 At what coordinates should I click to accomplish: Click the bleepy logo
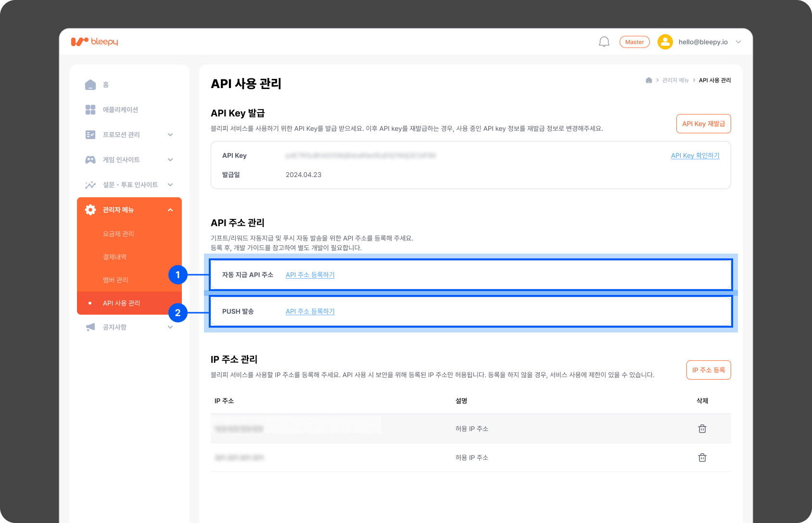94,42
